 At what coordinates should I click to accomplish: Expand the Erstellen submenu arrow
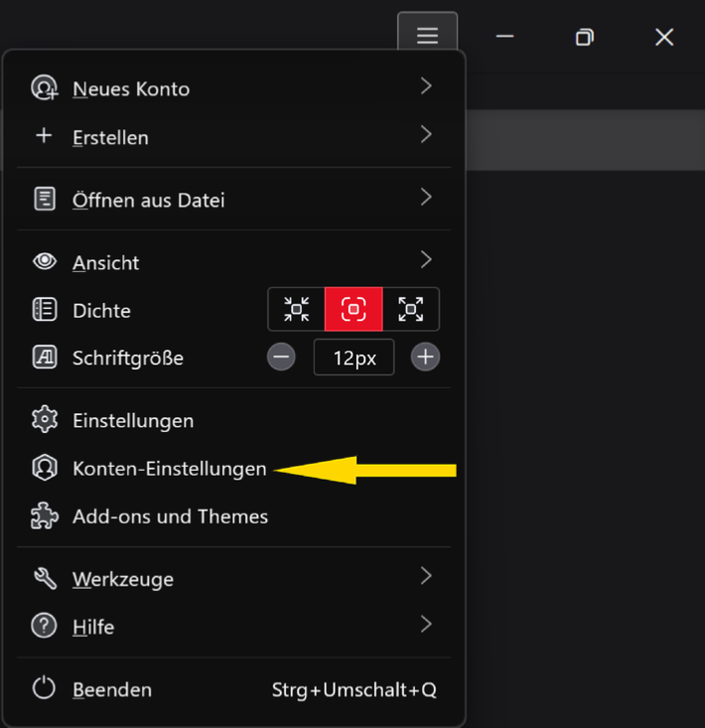(426, 135)
